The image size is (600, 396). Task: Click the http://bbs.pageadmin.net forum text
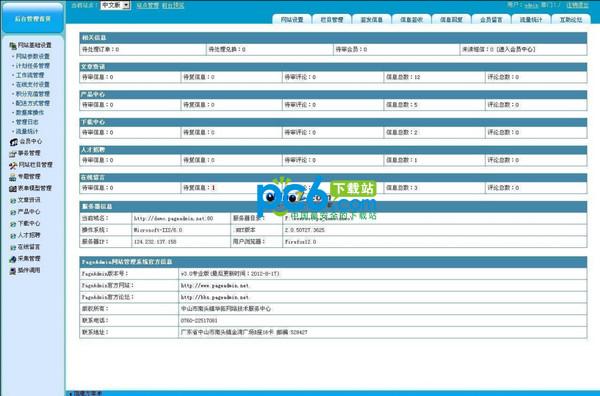(215, 297)
